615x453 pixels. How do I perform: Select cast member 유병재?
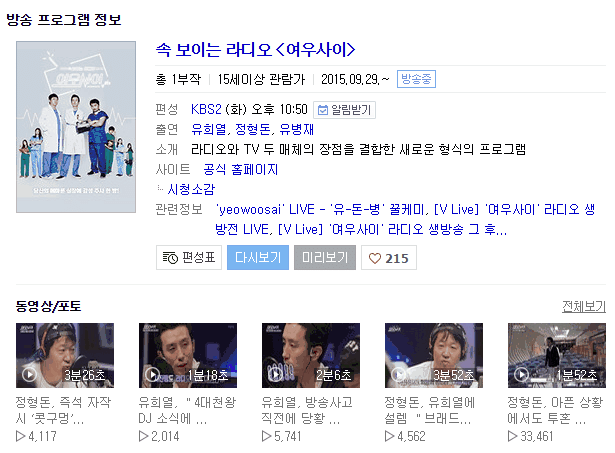297,129
